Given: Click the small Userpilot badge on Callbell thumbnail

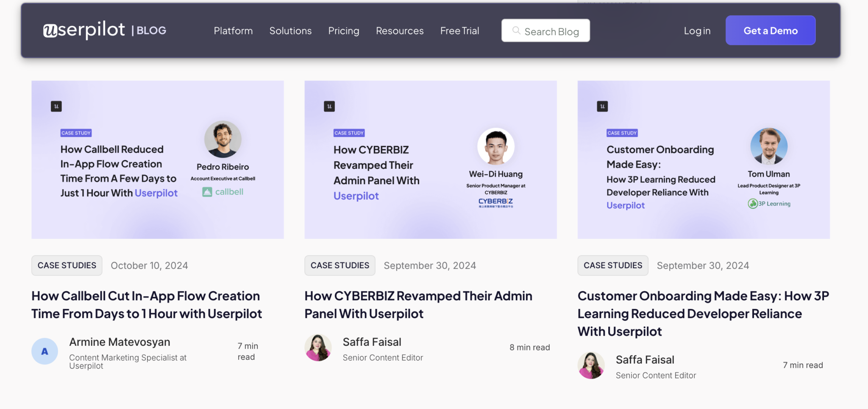Looking at the screenshot, I should pyautogui.click(x=56, y=106).
